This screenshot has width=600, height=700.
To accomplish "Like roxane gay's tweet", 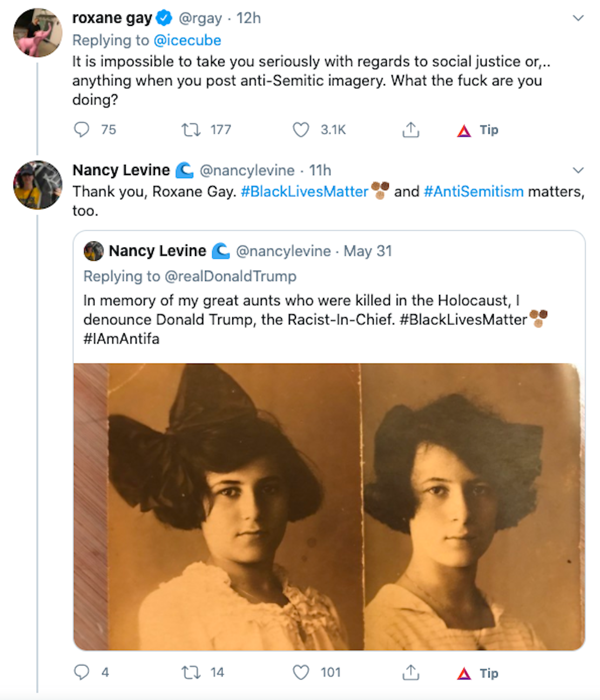I will 301,130.
